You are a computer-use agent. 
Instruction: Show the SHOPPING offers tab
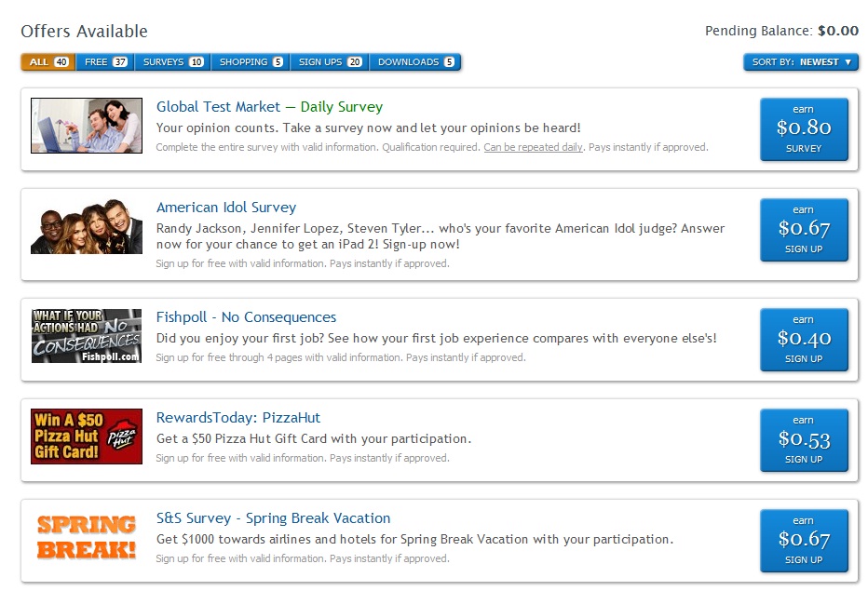pos(251,62)
